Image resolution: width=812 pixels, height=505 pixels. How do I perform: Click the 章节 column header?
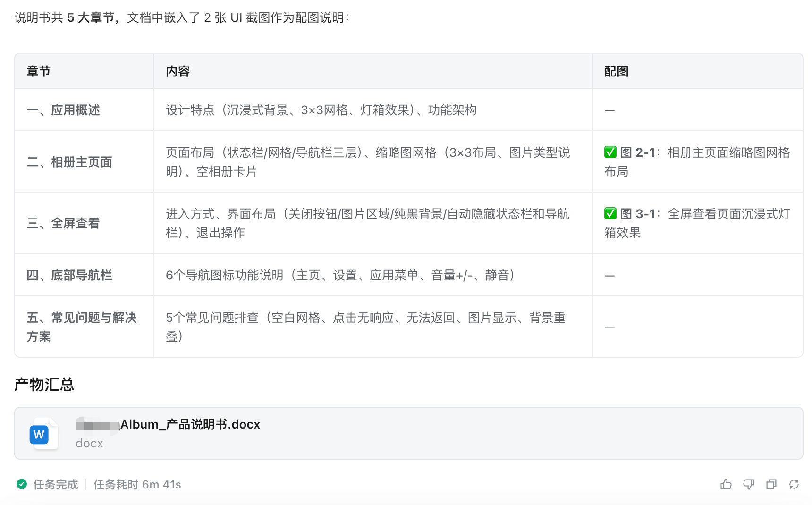pos(39,71)
